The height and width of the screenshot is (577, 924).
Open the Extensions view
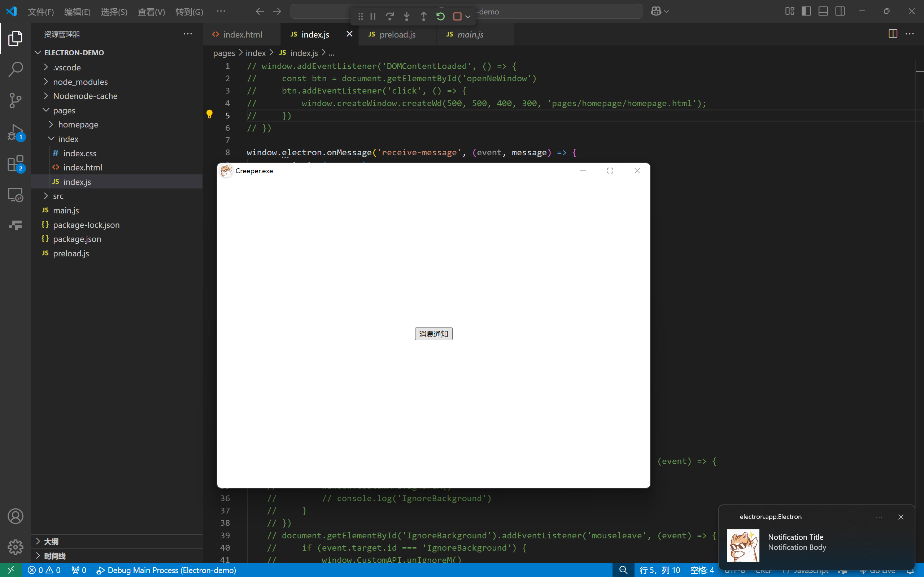point(15,164)
